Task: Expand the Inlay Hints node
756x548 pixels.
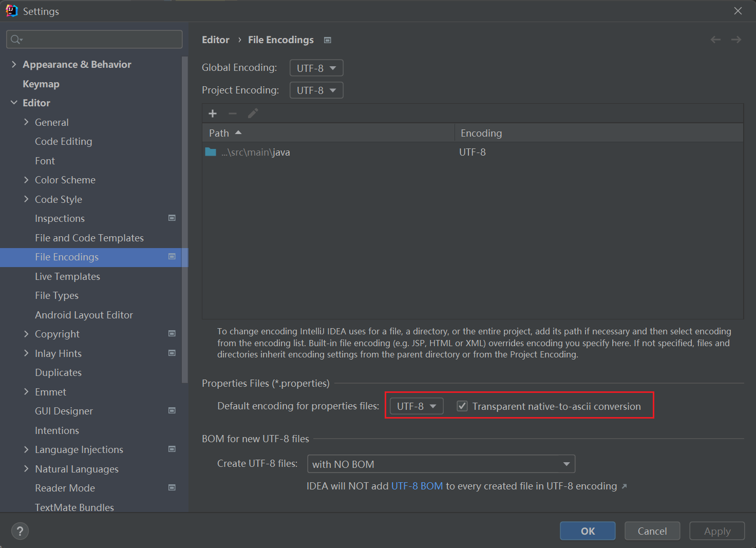Action: pyautogui.click(x=26, y=353)
